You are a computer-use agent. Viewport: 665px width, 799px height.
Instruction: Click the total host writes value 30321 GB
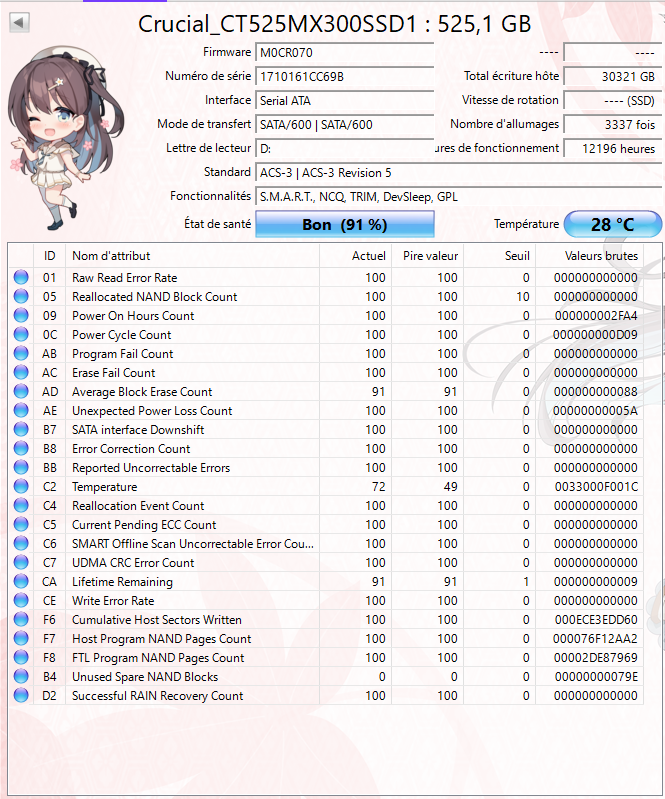coord(613,76)
